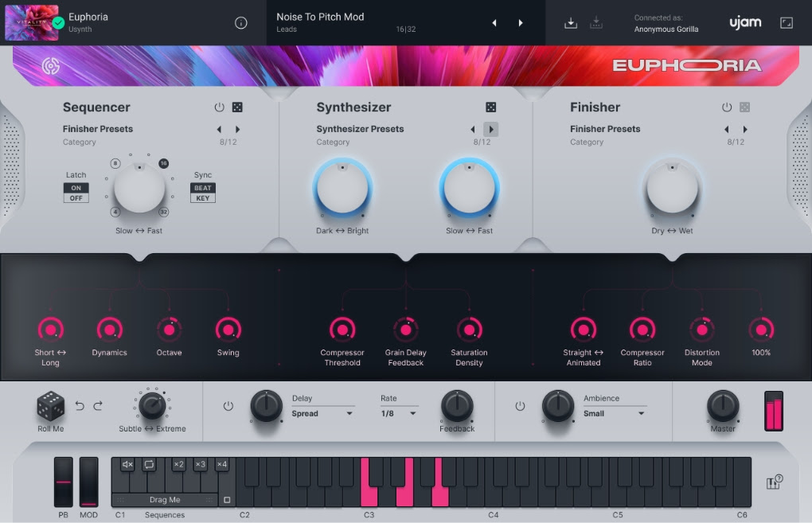Select speed 4 on the Sequencer knob
This screenshot has width=812, height=523.
tap(115, 212)
